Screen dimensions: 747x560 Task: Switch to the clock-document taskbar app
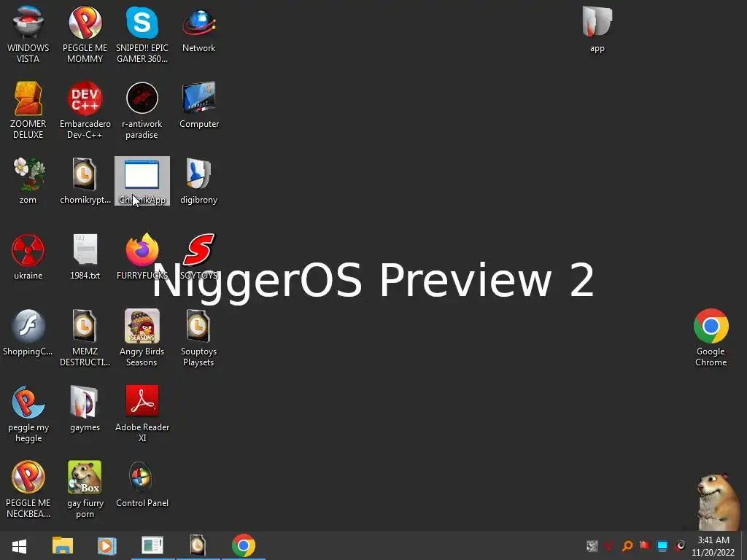point(198,545)
